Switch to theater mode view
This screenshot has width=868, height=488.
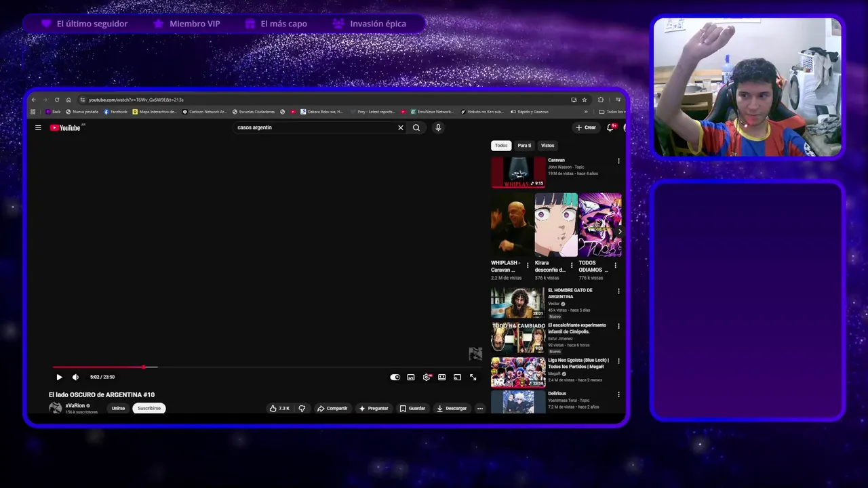(x=441, y=378)
